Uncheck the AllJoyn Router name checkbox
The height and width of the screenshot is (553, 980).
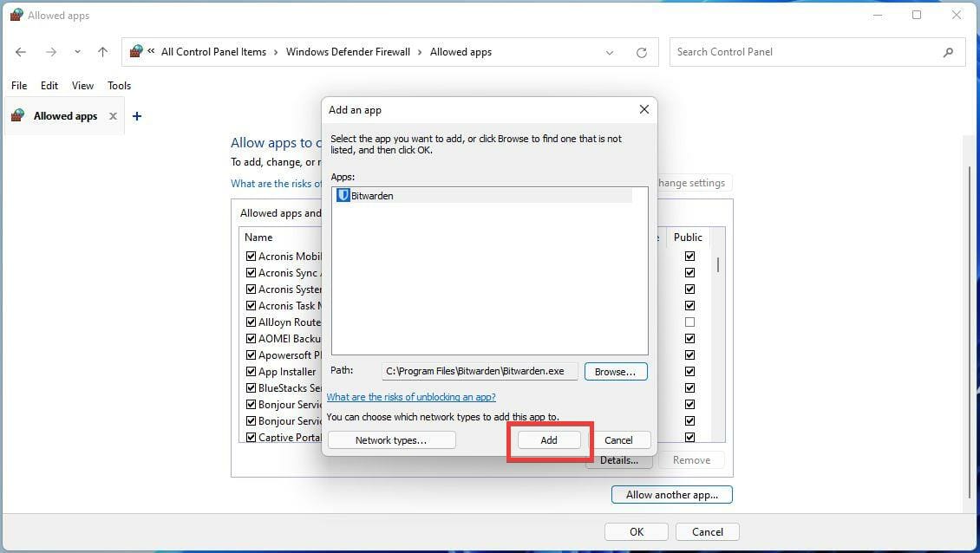(x=252, y=322)
